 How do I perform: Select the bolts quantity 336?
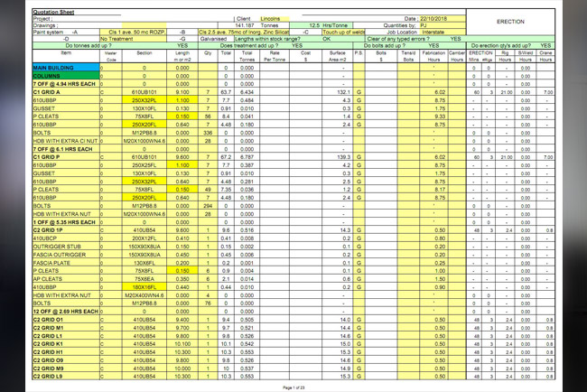point(208,133)
